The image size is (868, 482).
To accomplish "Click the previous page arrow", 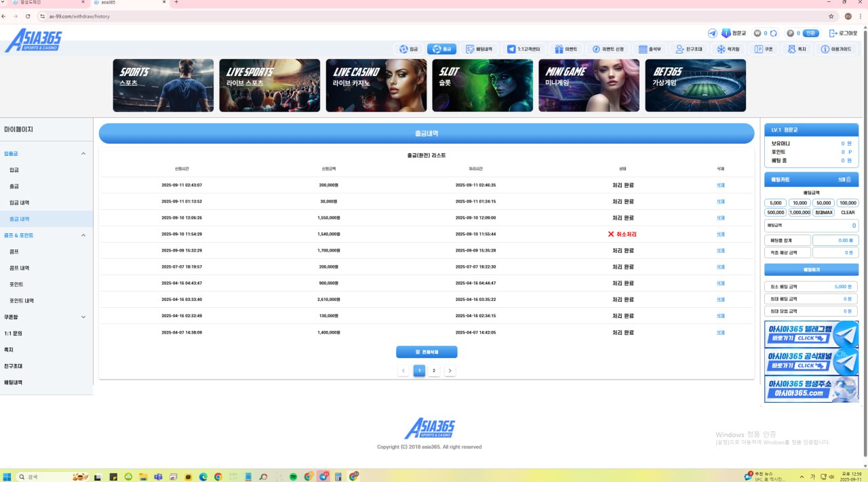I will click(403, 371).
